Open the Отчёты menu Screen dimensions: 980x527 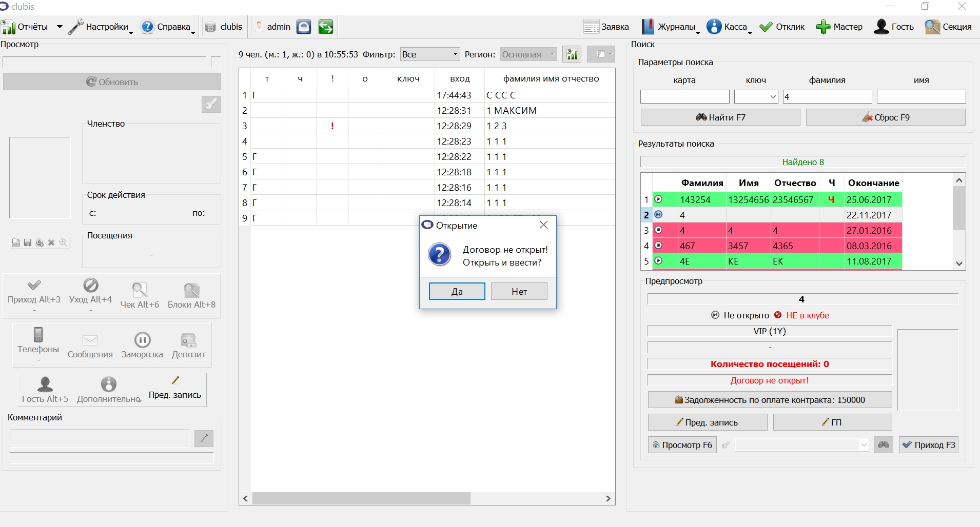coord(32,27)
